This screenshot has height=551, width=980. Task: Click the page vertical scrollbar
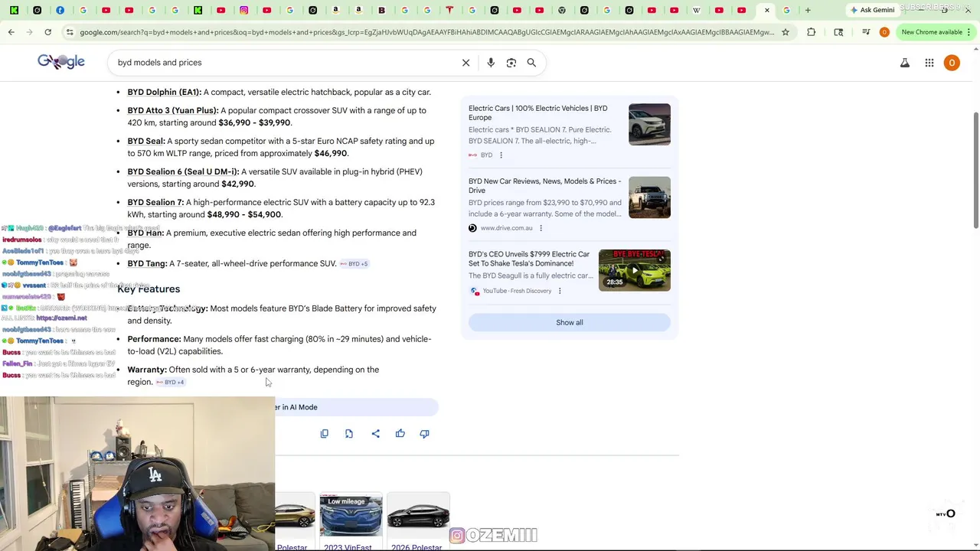point(975,170)
